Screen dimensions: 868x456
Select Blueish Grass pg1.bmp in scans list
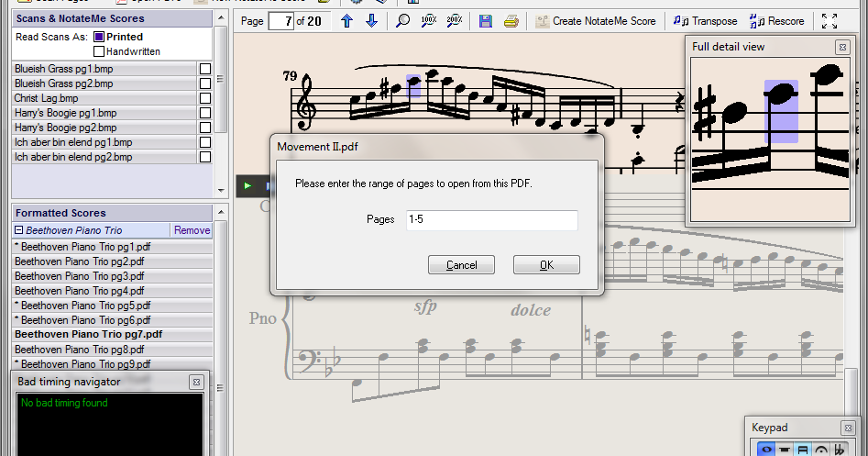(x=104, y=69)
